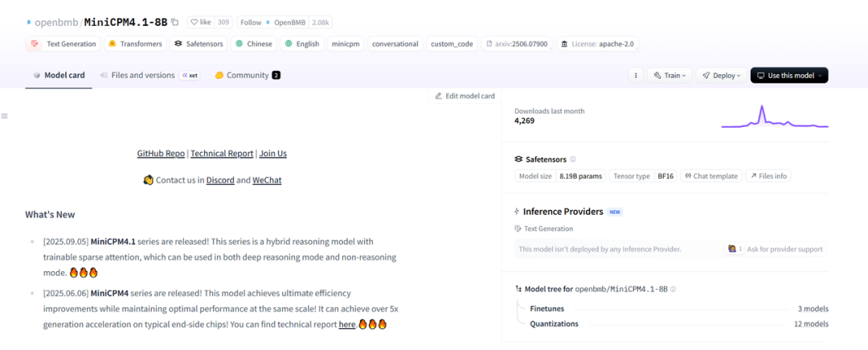
Task: Open the GitHub Repo link
Action: tap(161, 153)
